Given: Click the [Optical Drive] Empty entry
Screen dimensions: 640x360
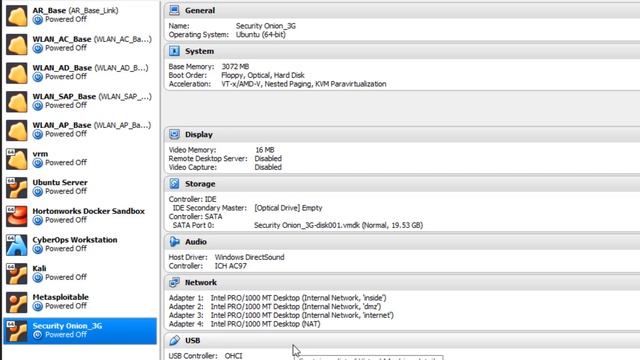Looking at the screenshot, I should (x=288, y=208).
